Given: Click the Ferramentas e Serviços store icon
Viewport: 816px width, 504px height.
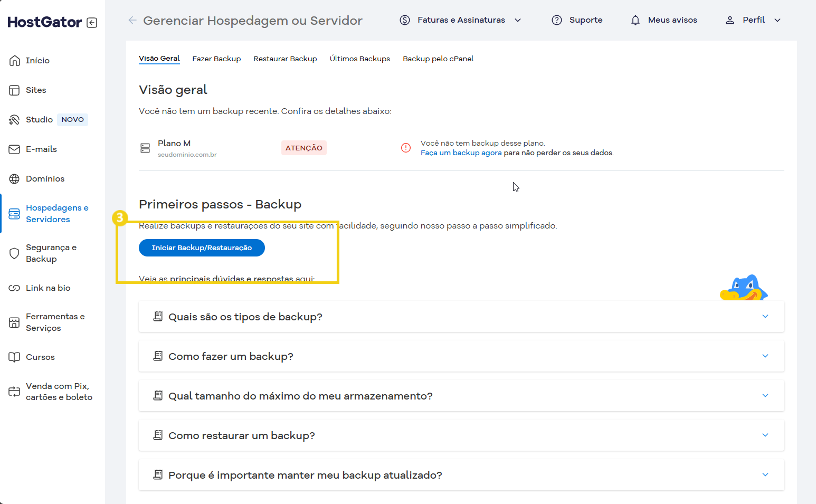Looking at the screenshot, I should pyautogui.click(x=15, y=322).
